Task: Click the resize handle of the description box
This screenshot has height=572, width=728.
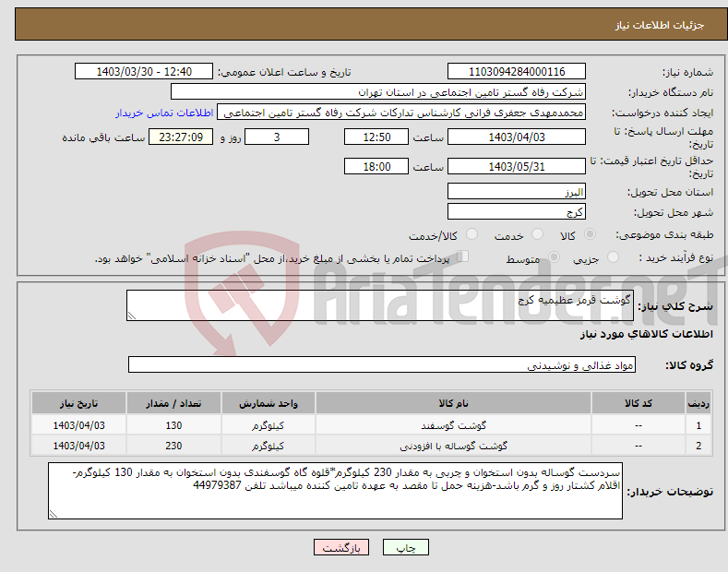Action: click(x=132, y=316)
